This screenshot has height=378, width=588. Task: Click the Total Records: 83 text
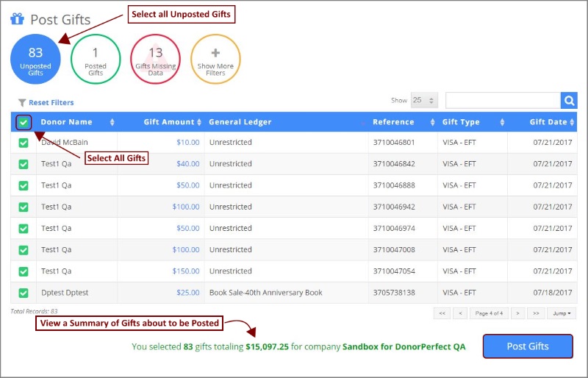pos(34,311)
